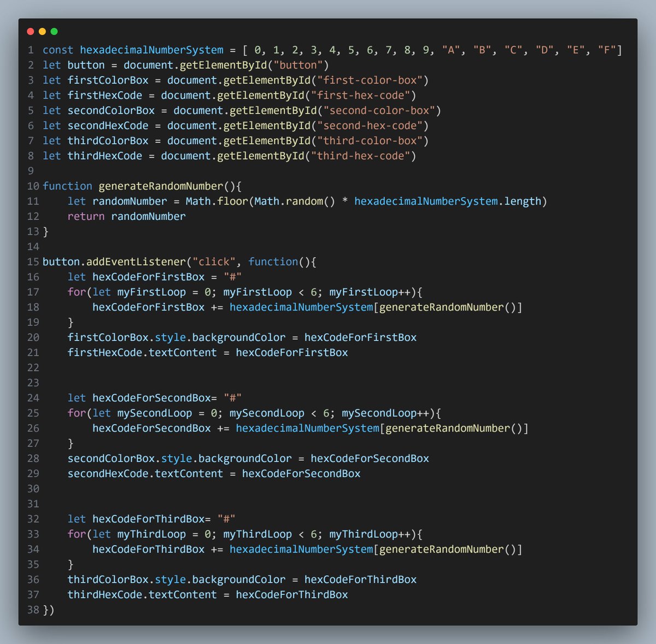Click the myThirdLoop++ increment
The width and height of the screenshot is (656, 644).
(370, 535)
